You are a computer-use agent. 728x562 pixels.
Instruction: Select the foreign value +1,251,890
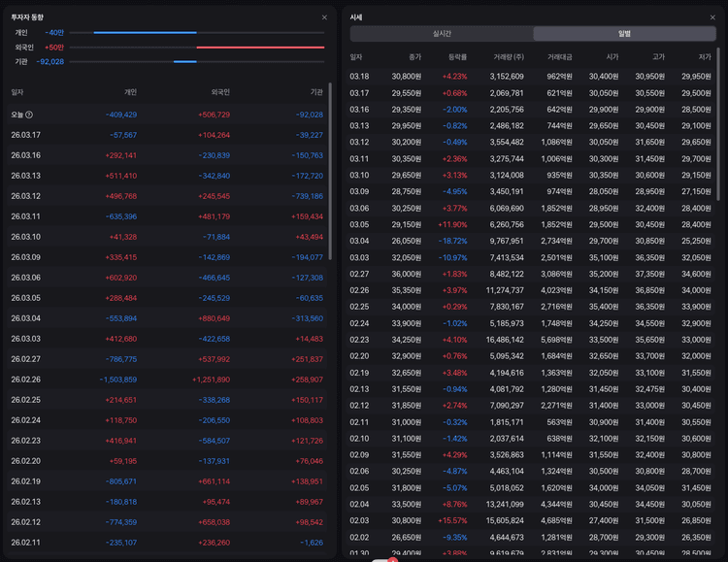click(212, 380)
